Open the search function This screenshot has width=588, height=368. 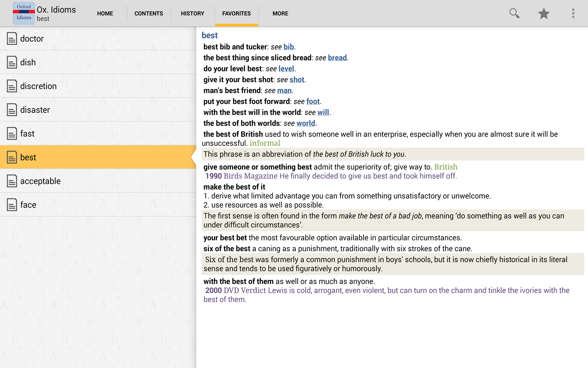click(514, 13)
